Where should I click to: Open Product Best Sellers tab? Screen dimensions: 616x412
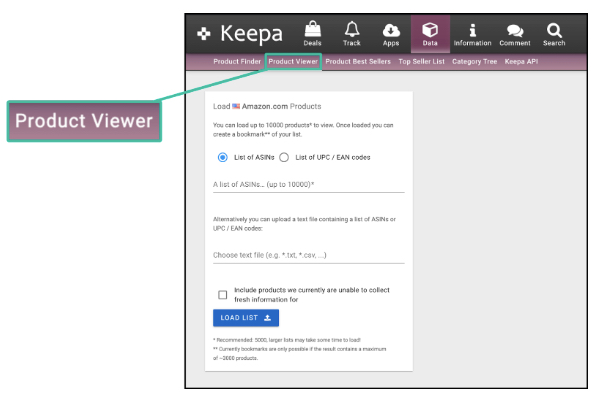[358, 62]
